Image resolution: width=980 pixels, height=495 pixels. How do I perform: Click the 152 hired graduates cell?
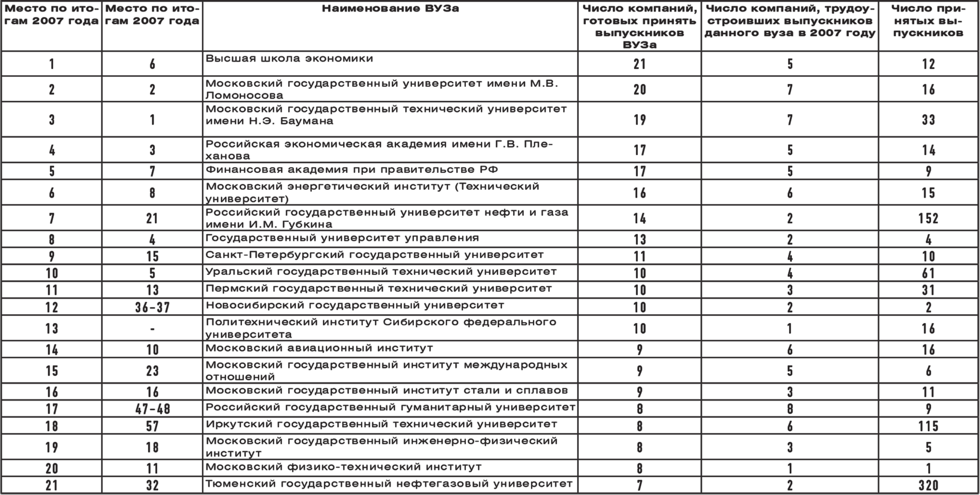pos(928,218)
